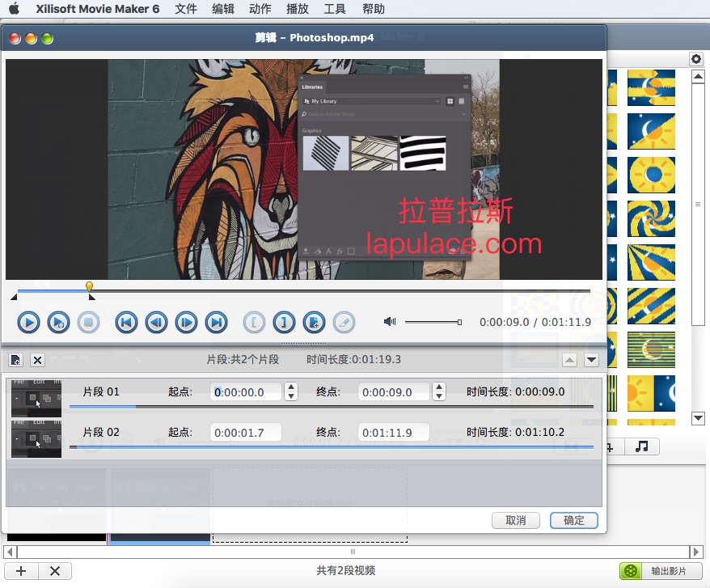Set the segment start point bracket
This screenshot has height=588, width=710.
(254, 323)
